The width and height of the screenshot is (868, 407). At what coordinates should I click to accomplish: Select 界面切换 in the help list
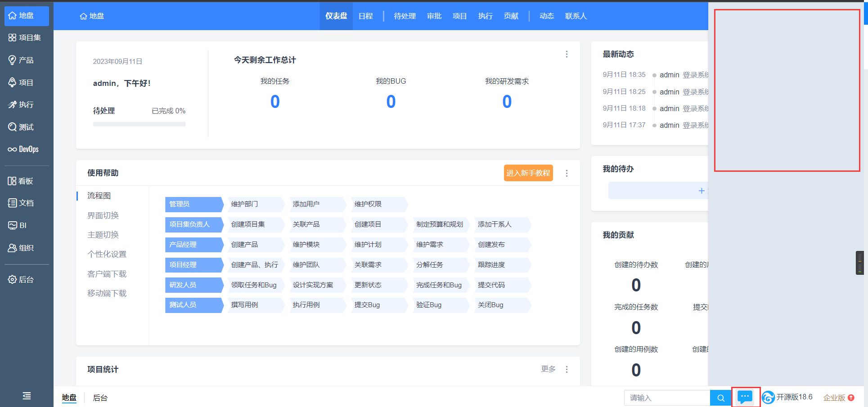(103, 215)
